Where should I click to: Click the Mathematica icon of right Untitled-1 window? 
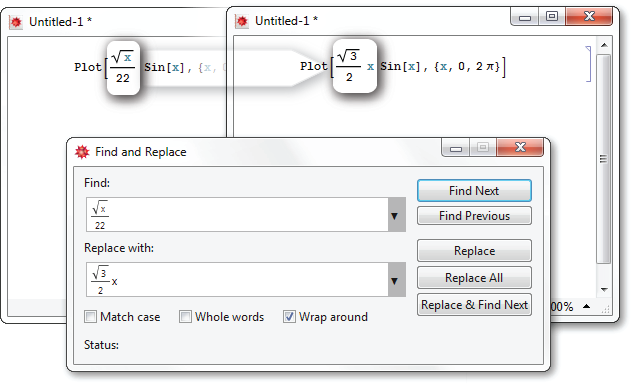click(x=242, y=21)
